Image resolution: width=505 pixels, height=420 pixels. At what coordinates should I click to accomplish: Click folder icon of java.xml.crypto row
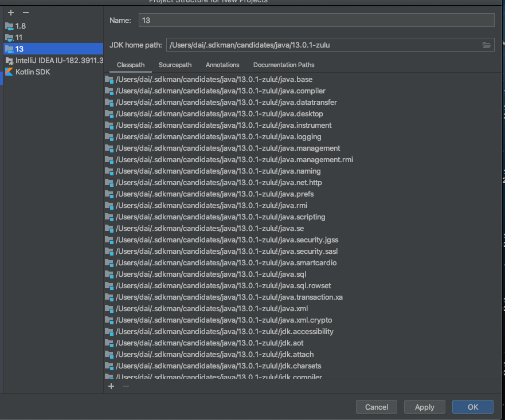pos(109,320)
